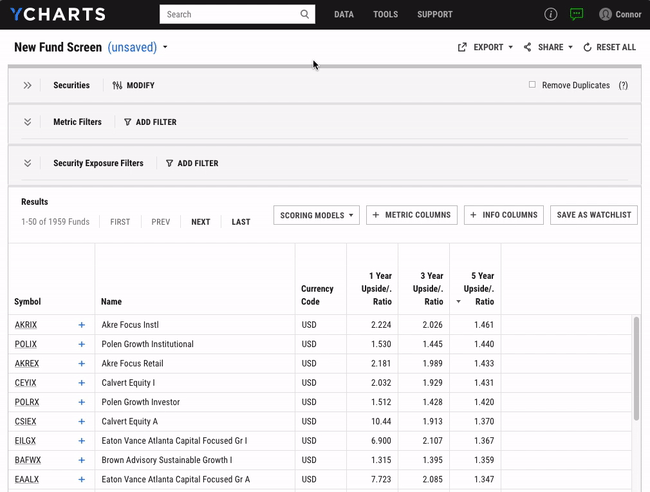The height and width of the screenshot is (492, 650).
Task: Open the TOOLS menu
Action: [x=385, y=15]
